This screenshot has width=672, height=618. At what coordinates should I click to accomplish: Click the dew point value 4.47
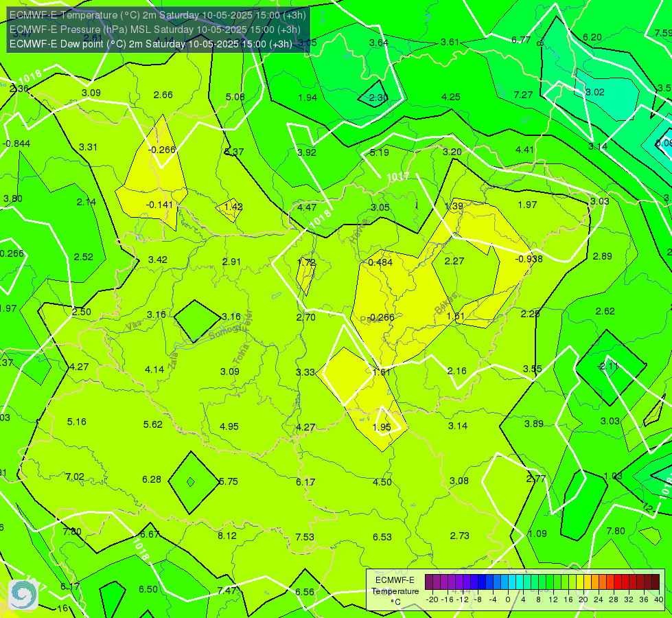[x=308, y=207]
